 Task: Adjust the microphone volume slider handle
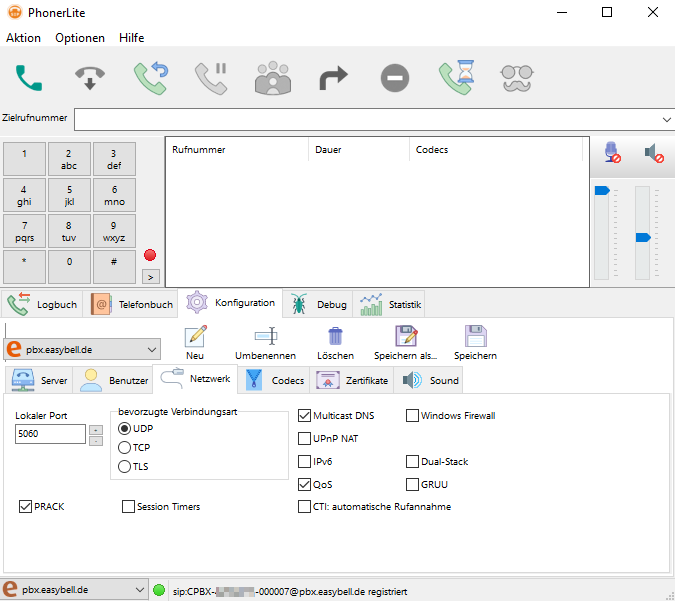pyautogui.click(x=602, y=189)
